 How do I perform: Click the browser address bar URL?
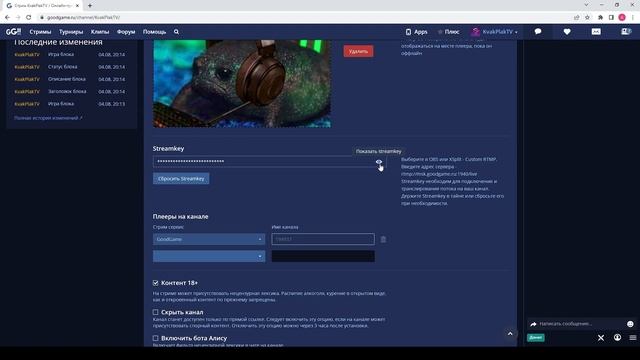click(x=83, y=17)
